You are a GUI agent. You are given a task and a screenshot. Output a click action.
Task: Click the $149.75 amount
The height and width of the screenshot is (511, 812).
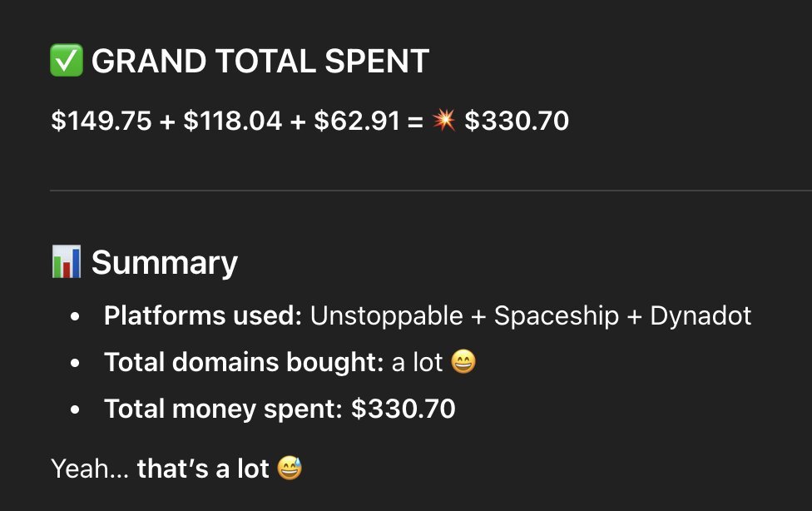101,121
